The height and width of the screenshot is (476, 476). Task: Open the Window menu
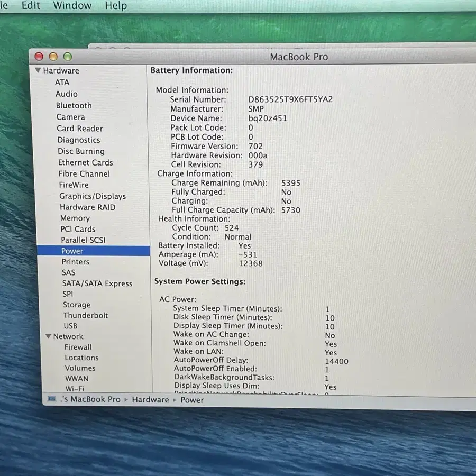coord(72,5)
